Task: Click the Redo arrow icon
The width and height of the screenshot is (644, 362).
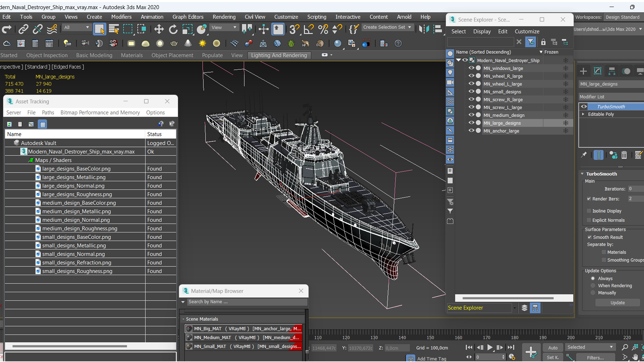Action: tap(6, 29)
